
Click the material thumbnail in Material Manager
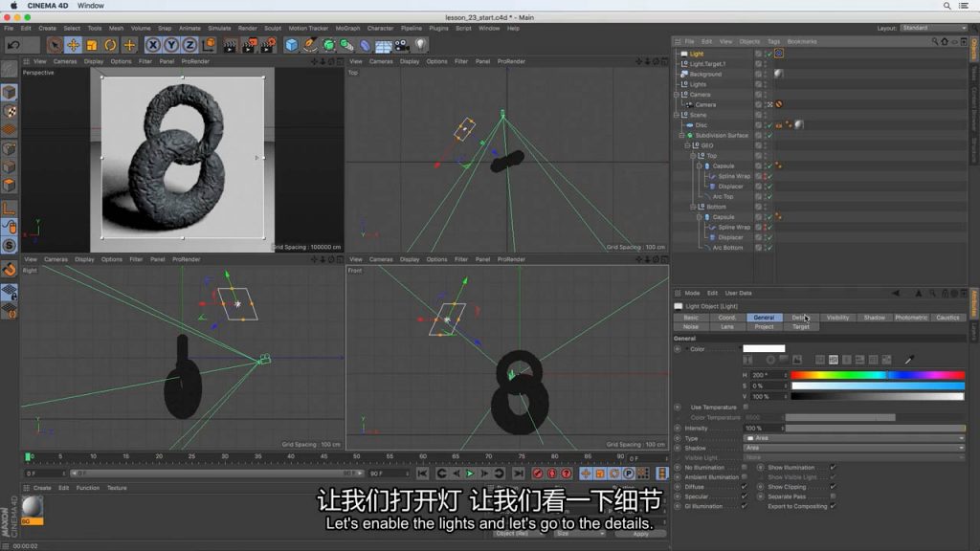[x=32, y=506]
